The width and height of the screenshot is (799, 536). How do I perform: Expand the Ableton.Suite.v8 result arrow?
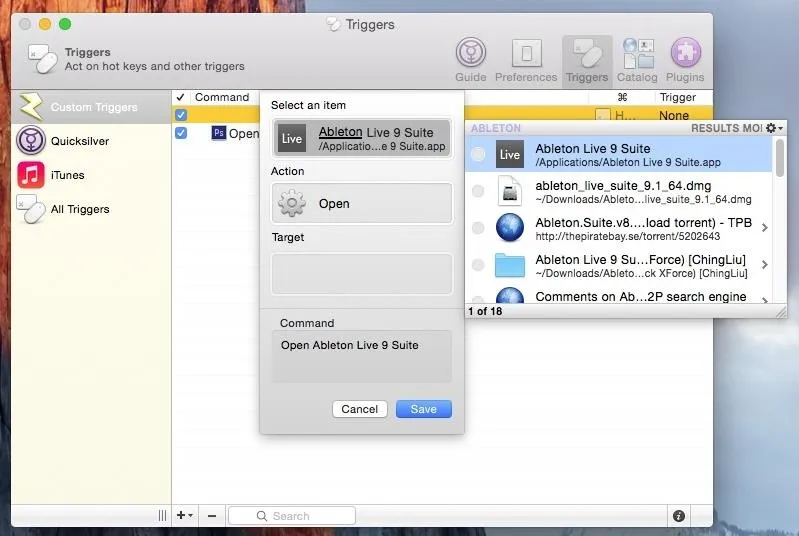pyautogui.click(x=764, y=228)
